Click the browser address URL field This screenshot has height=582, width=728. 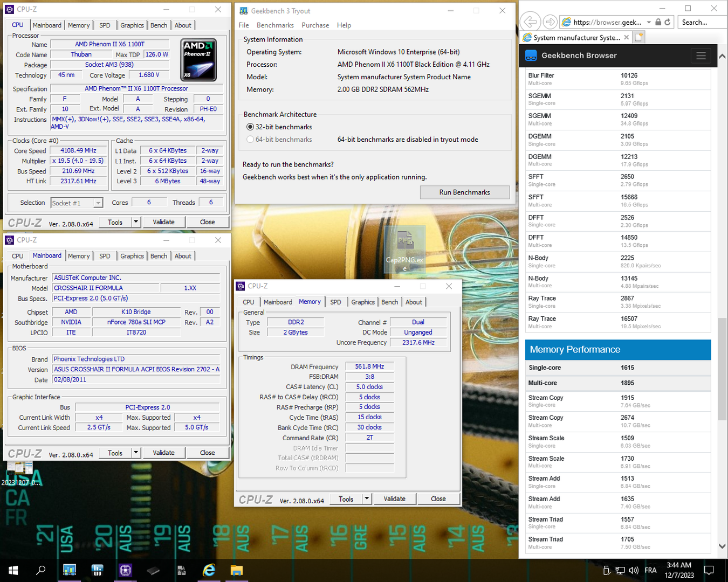(x=607, y=22)
